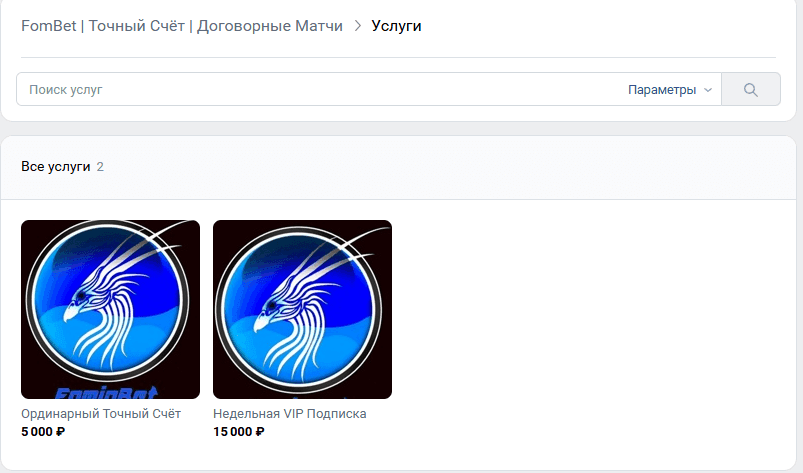The width and height of the screenshot is (803, 473).
Task: Expand the chevron next to Параметры
Action: coord(708,90)
